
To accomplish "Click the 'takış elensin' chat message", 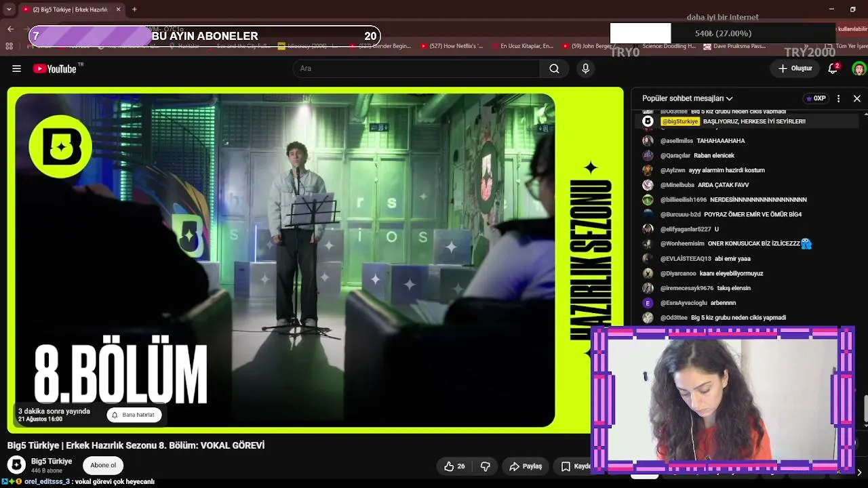I will click(734, 288).
